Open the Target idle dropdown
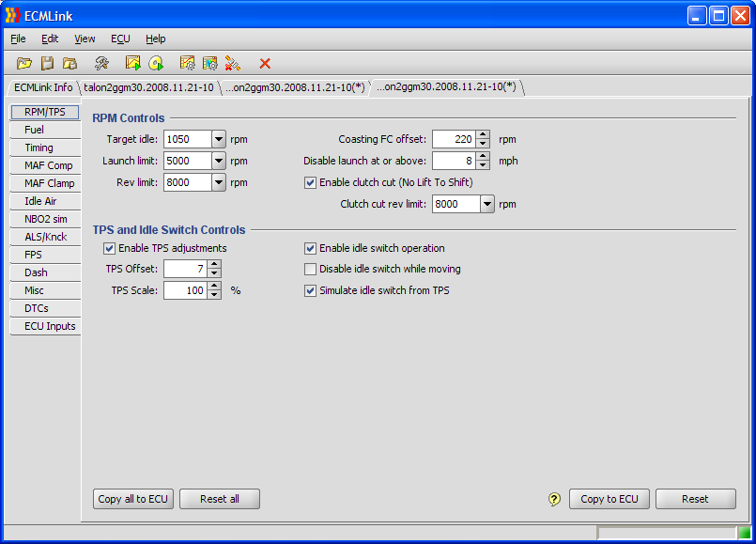Image resolution: width=756 pixels, height=544 pixels. point(219,139)
